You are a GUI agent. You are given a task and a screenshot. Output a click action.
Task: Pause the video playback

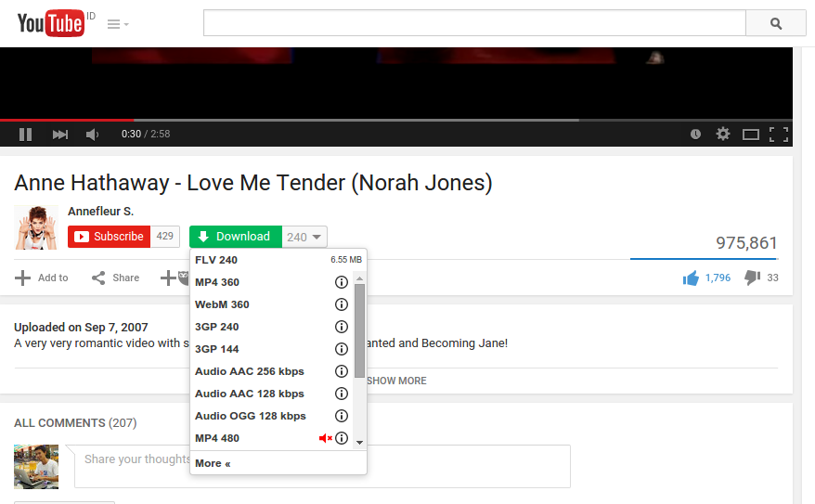pos(26,135)
